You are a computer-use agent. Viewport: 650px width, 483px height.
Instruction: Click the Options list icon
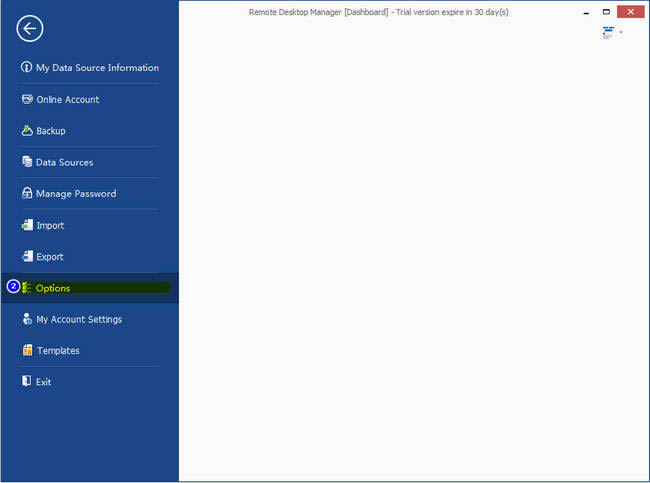pyautogui.click(x=27, y=288)
